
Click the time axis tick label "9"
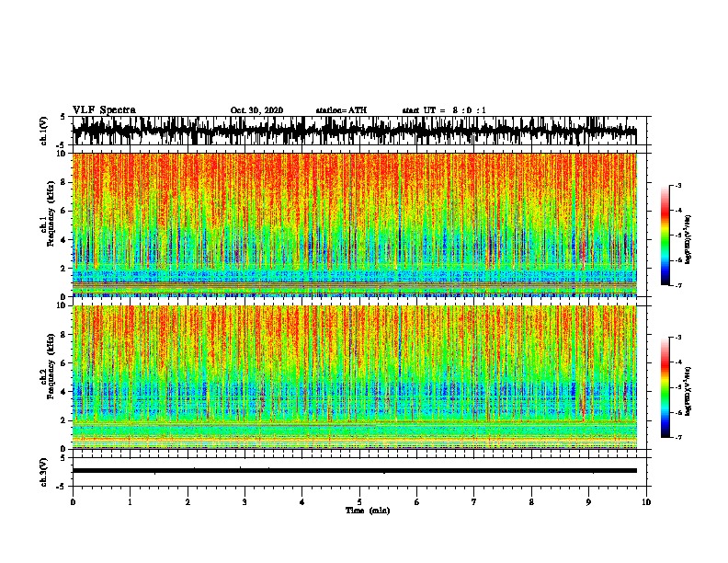point(588,502)
